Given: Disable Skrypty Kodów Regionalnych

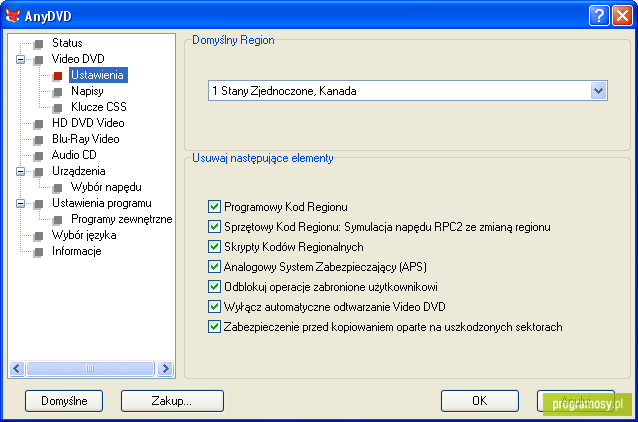Looking at the screenshot, I should (214, 246).
